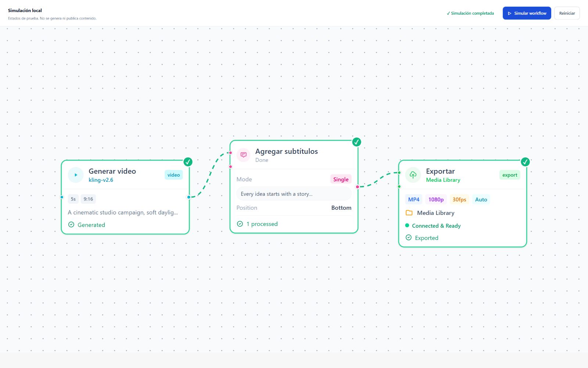
Task: Click the Simulación completada status text
Action: coord(470,13)
